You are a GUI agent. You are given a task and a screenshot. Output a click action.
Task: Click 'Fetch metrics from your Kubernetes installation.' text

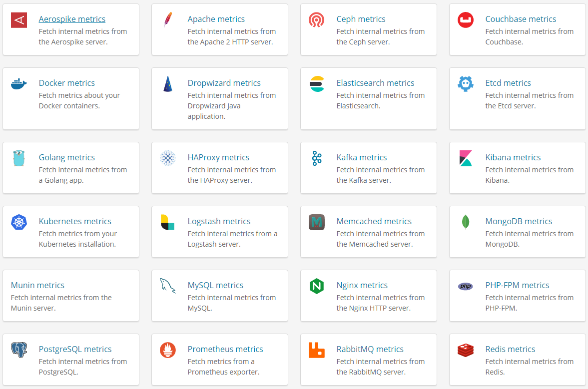pos(77,239)
